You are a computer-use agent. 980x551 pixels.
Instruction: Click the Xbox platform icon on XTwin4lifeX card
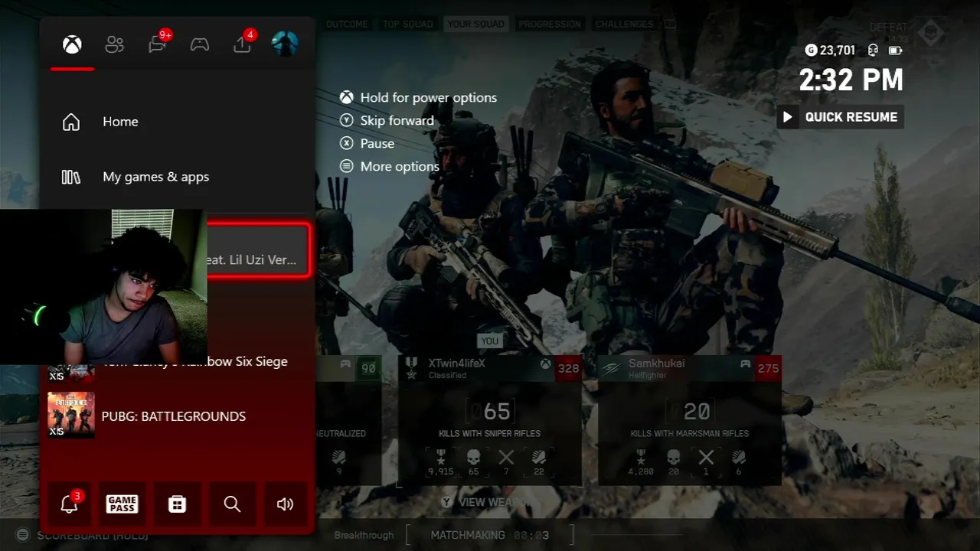tap(545, 364)
